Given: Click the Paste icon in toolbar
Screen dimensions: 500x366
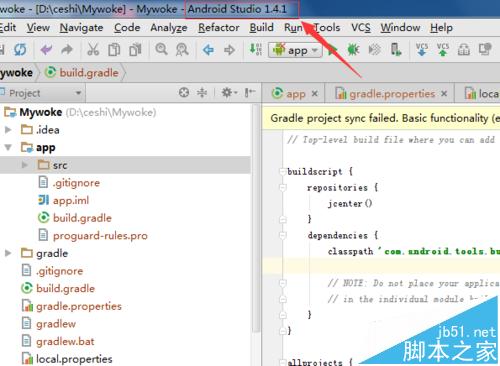Looking at the screenshot, I should pos(135,50).
